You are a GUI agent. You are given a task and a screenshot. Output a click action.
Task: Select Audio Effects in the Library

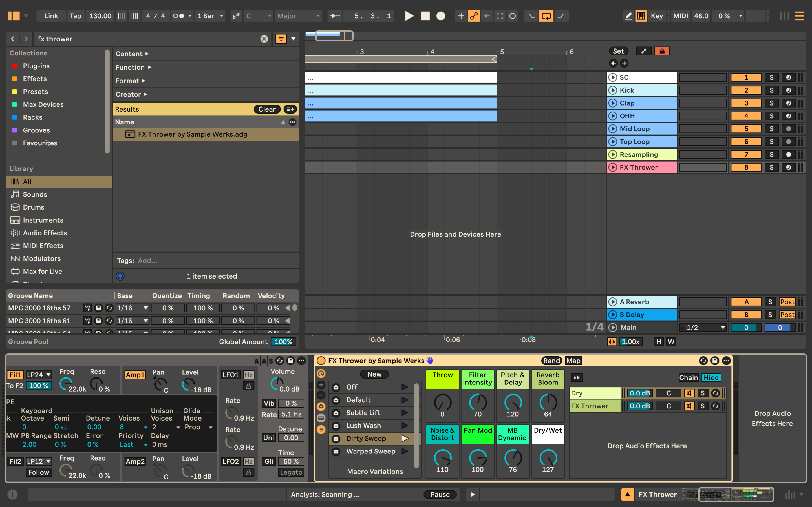(x=45, y=233)
